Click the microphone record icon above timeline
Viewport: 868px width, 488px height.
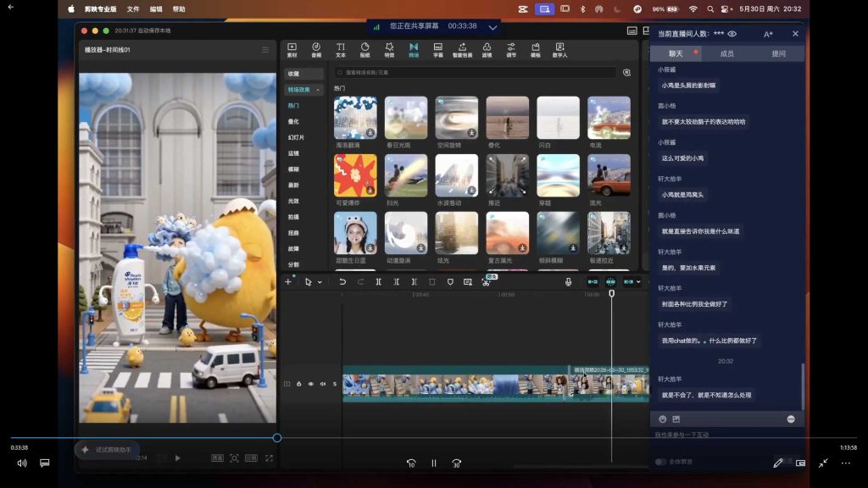point(568,281)
